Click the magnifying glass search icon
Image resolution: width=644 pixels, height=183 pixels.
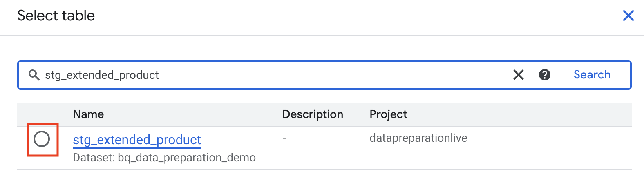pyautogui.click(x=34, y=75)
